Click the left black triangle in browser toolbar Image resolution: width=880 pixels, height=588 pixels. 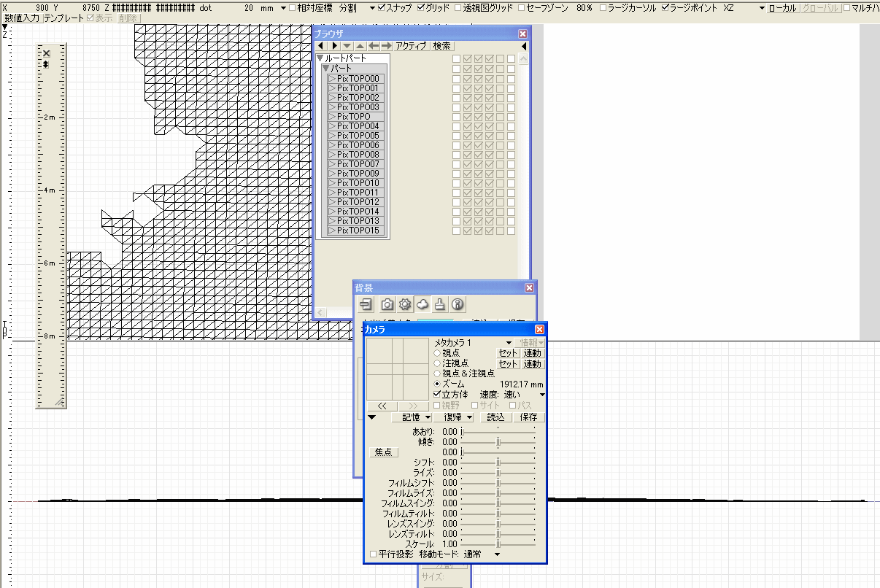[322, 46]
